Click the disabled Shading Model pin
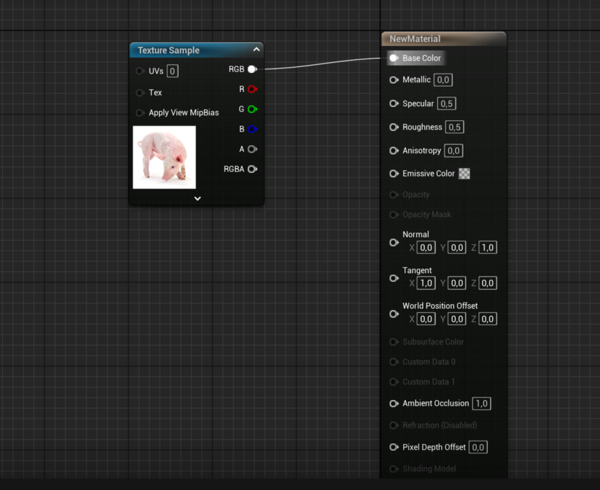 (x=394, y=469)
